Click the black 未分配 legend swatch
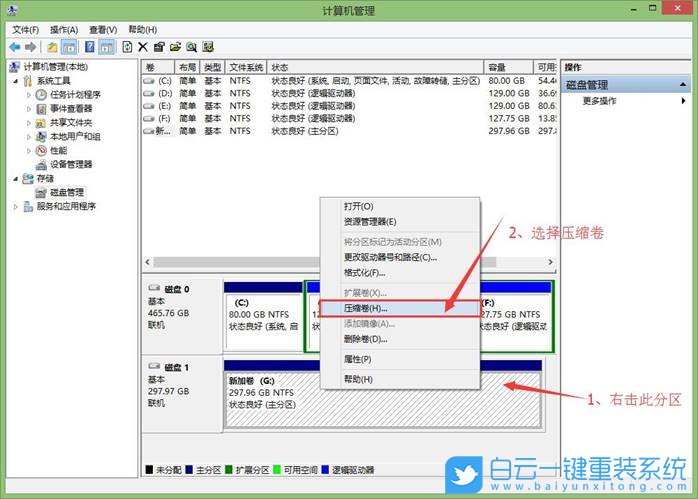This screenshot has height=499, width=698. point(149,470)
